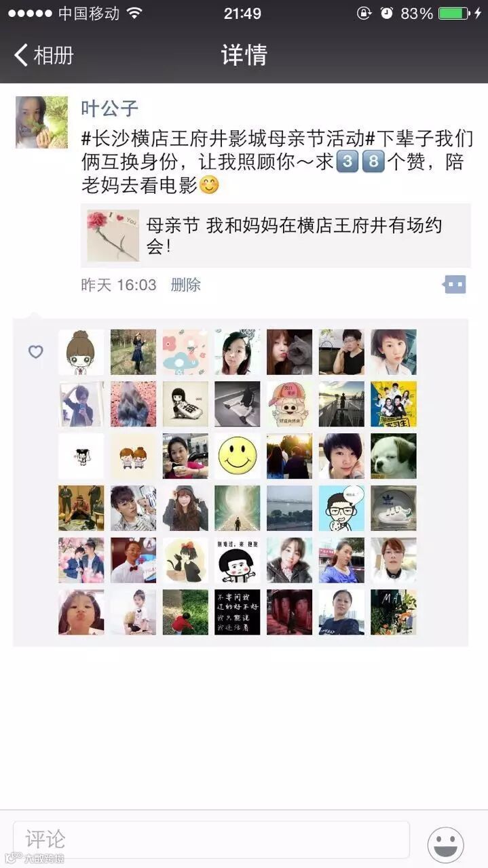The width and height of the screenshot is (488, 868).
Task: Open cartoon girl with bun avatar
Action: [x=81, y=352]
